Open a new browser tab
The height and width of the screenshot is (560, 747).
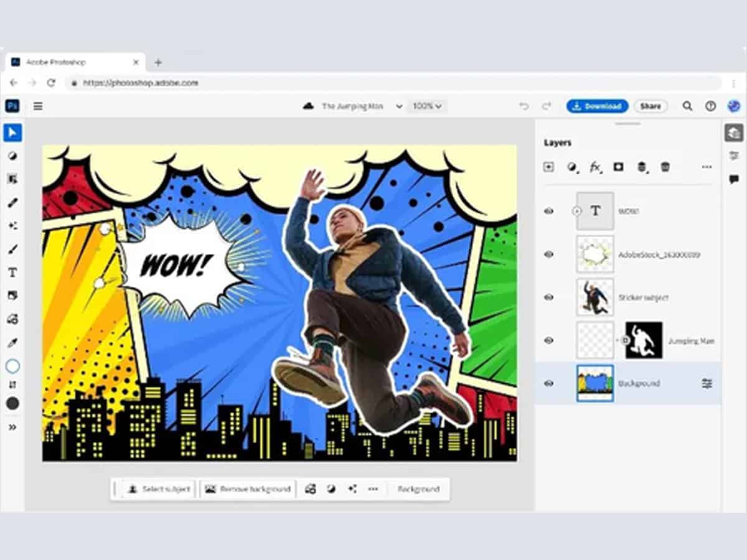(x=158, y=62)
